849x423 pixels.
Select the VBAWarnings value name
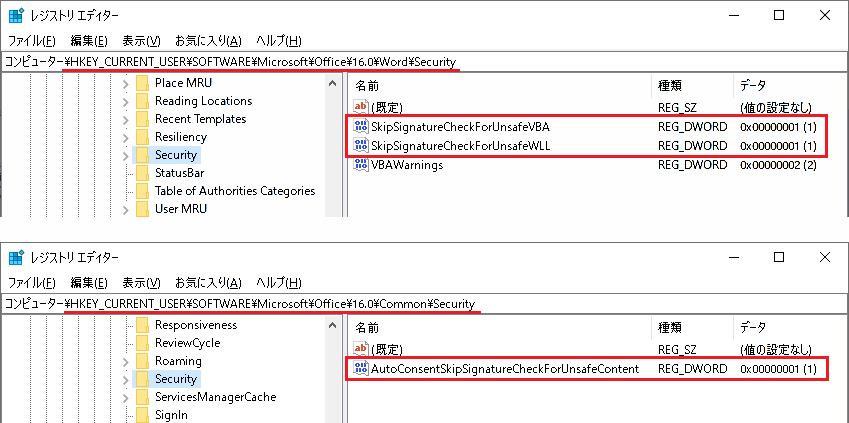[x=407, y=165]
